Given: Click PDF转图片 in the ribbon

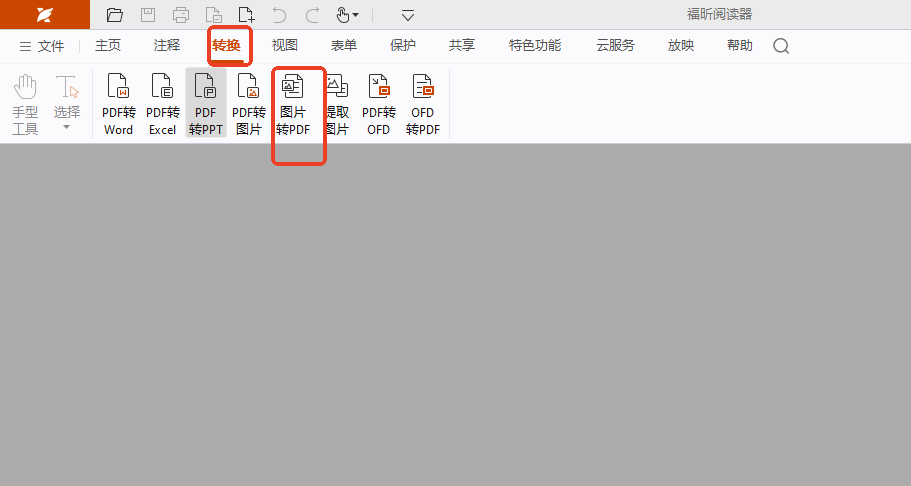Looking at the screenshot, I should tap(249, 104).
